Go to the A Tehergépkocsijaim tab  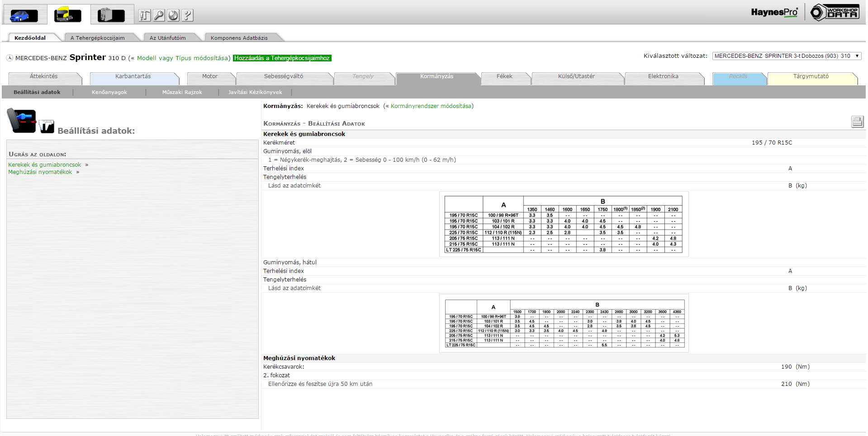pyautogui.click(x=97, y=38)
